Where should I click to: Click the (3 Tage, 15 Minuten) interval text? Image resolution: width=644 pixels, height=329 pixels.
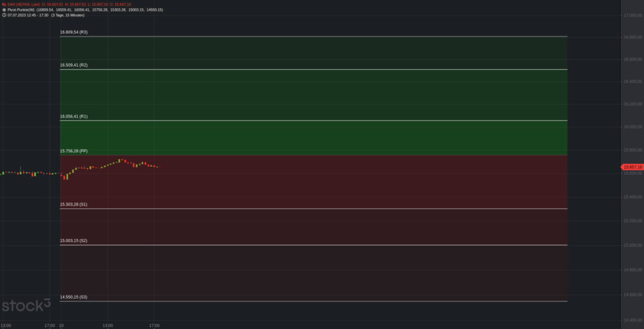[x=68, y=15]
